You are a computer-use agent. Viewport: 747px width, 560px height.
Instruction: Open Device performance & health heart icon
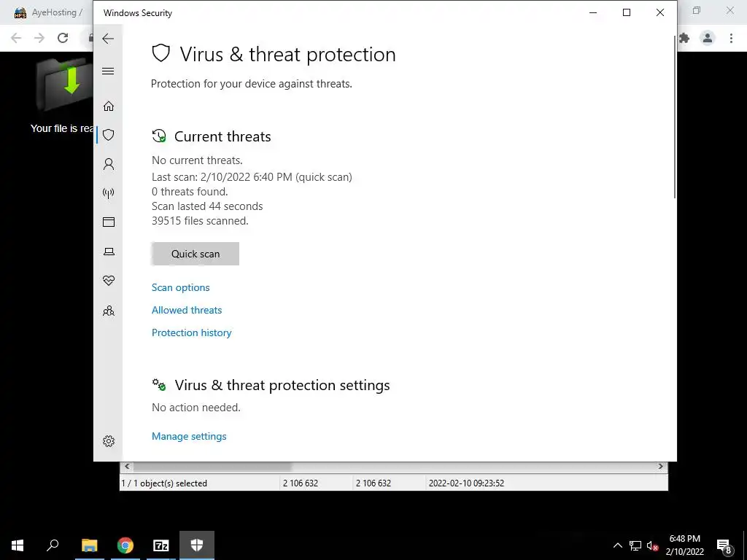(x=109, y=281)
